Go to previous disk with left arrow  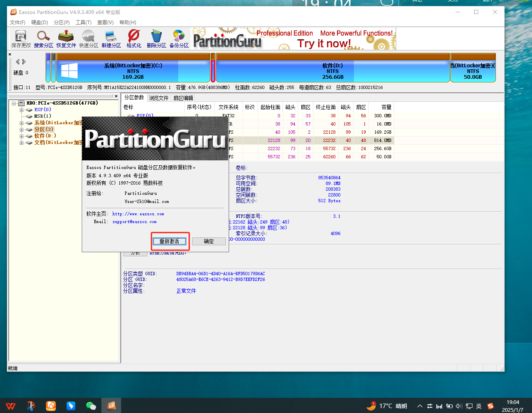[18, 62]
